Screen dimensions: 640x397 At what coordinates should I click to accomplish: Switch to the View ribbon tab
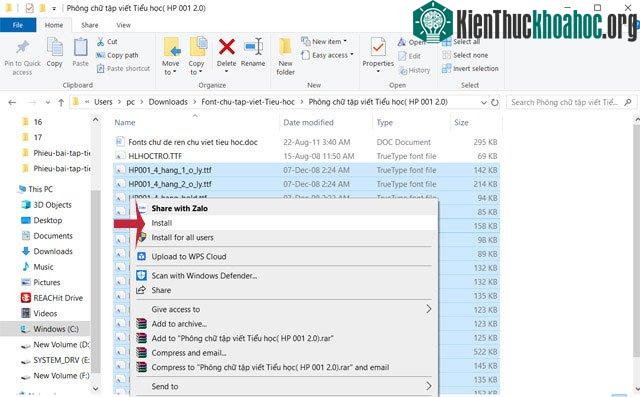click(124, 25)
